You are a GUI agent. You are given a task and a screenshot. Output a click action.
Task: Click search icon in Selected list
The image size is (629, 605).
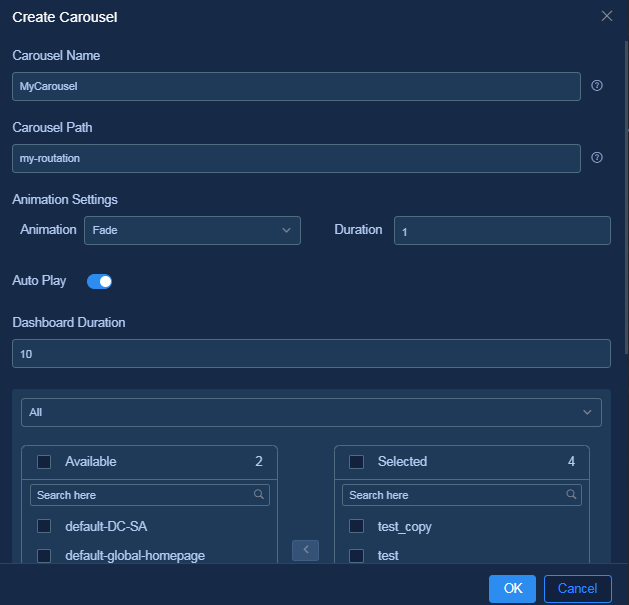pyautogui.click(x=571, y=494)
